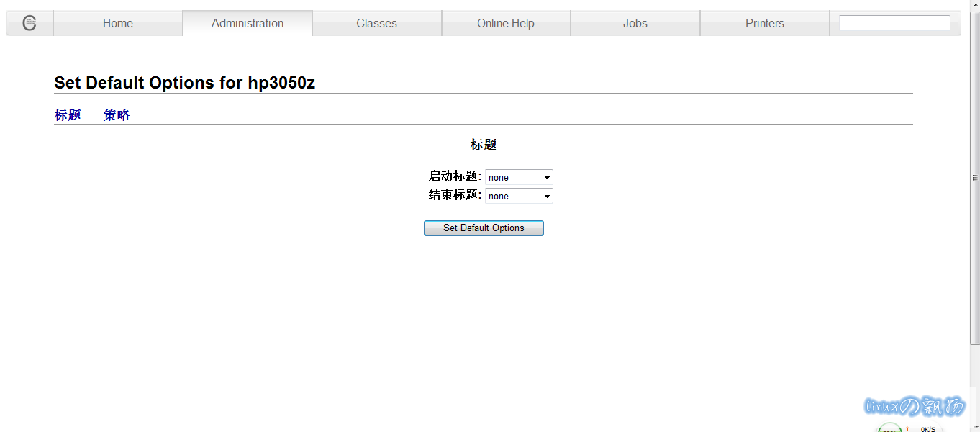Viewport: 980px width, 432px height.
Task: Select the Administration tab
Action: pos(247,23)
